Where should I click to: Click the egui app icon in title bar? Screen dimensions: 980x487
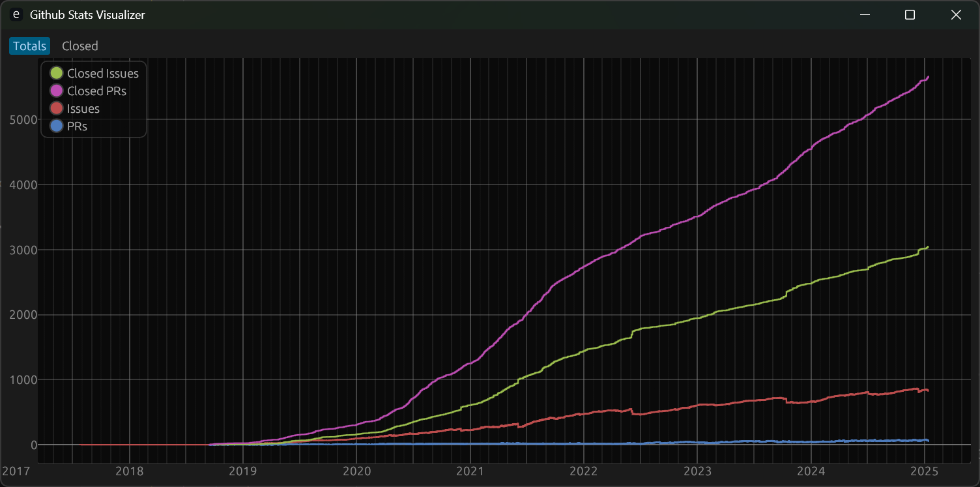[16, 14]
